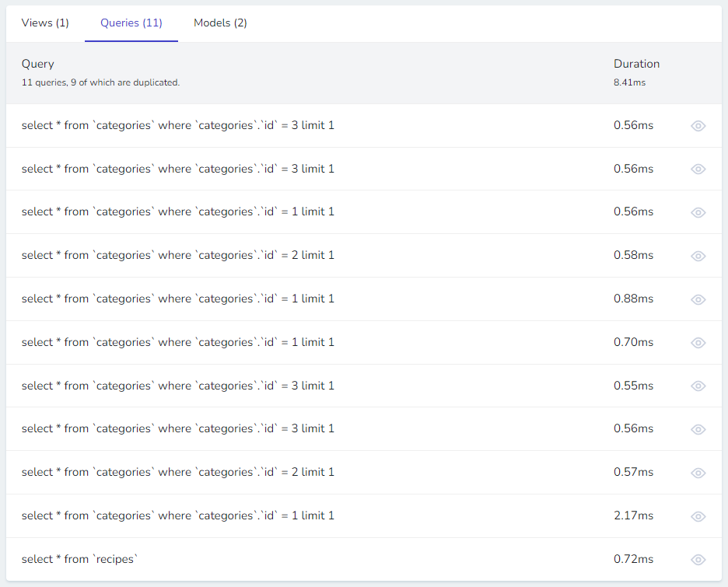This screenshot has width=728, height=587.
Task: Click the eye icon on the second id = 3 query
Action: click(x=698, y=169)
